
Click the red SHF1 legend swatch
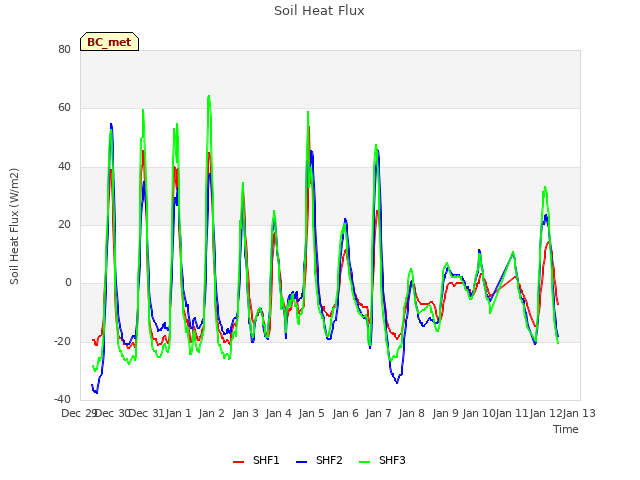[238, 462]
